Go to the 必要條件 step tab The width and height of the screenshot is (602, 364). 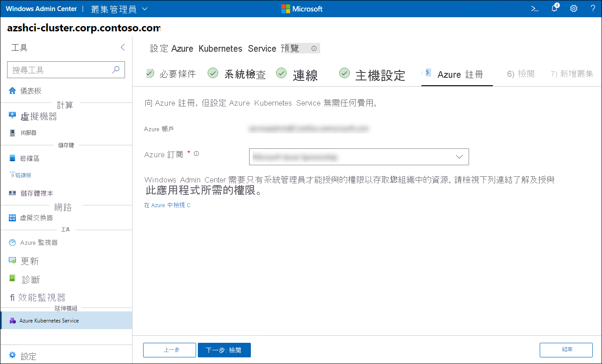170,74
